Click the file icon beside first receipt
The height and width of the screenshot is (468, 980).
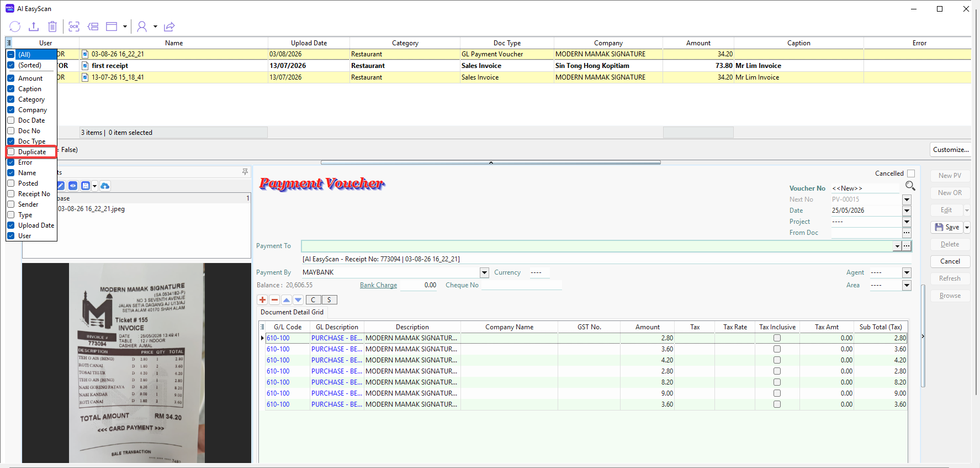pos(85,66)
